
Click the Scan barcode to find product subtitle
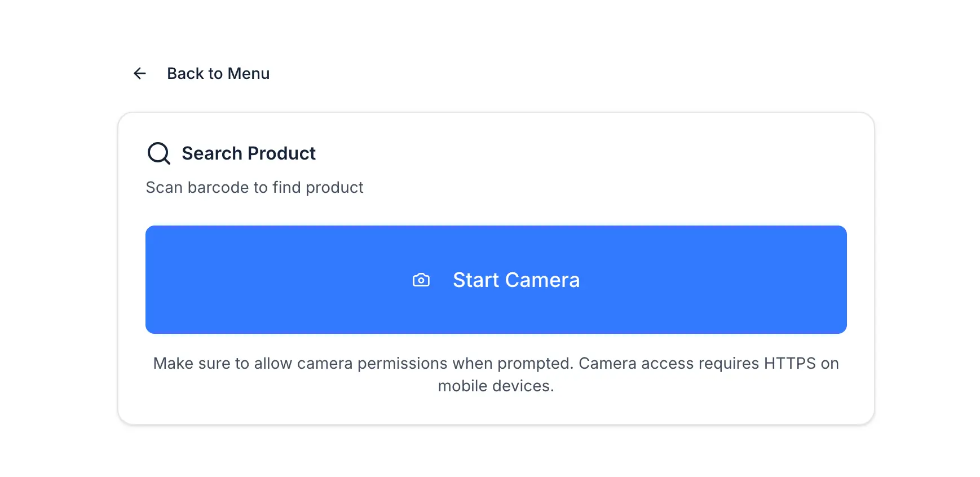point(254,187)
